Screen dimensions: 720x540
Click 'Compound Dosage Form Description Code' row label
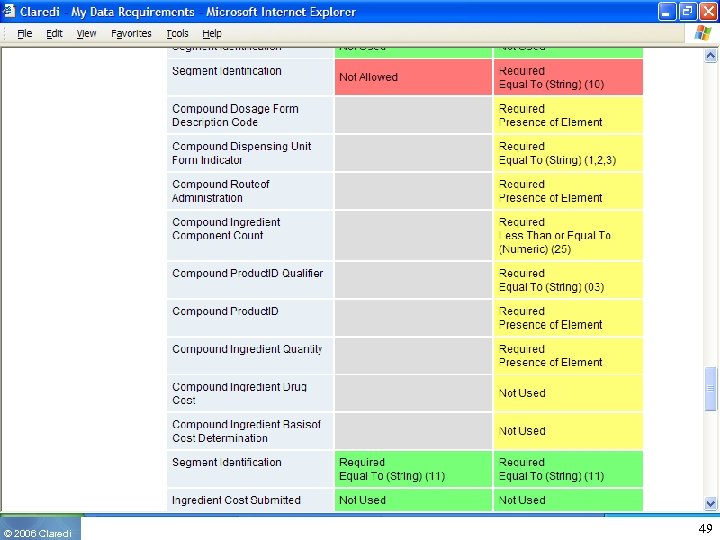235,115
